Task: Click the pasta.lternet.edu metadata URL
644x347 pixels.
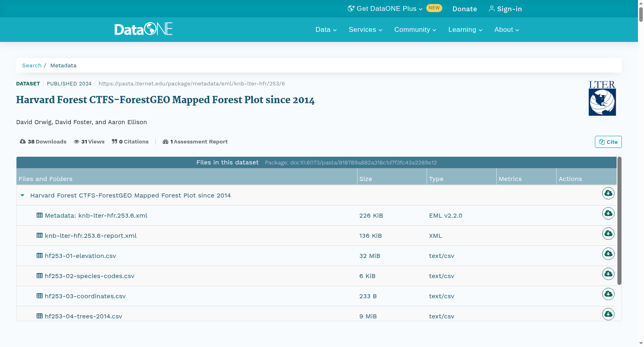Action: [192, 84]
